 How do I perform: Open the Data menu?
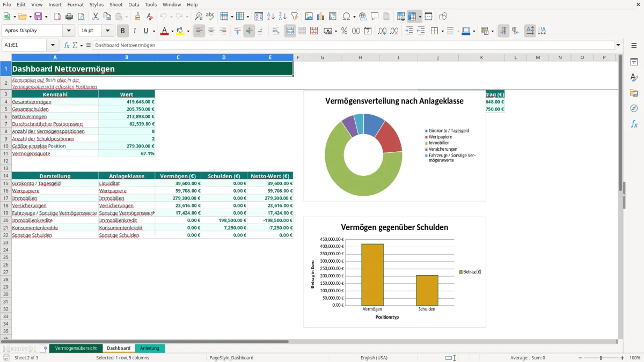134,4
